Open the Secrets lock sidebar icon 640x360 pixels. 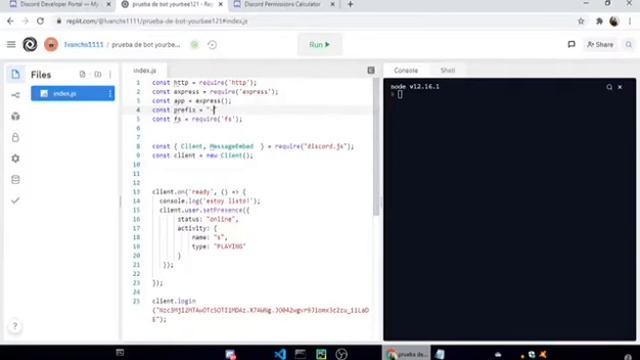[16, 137]
